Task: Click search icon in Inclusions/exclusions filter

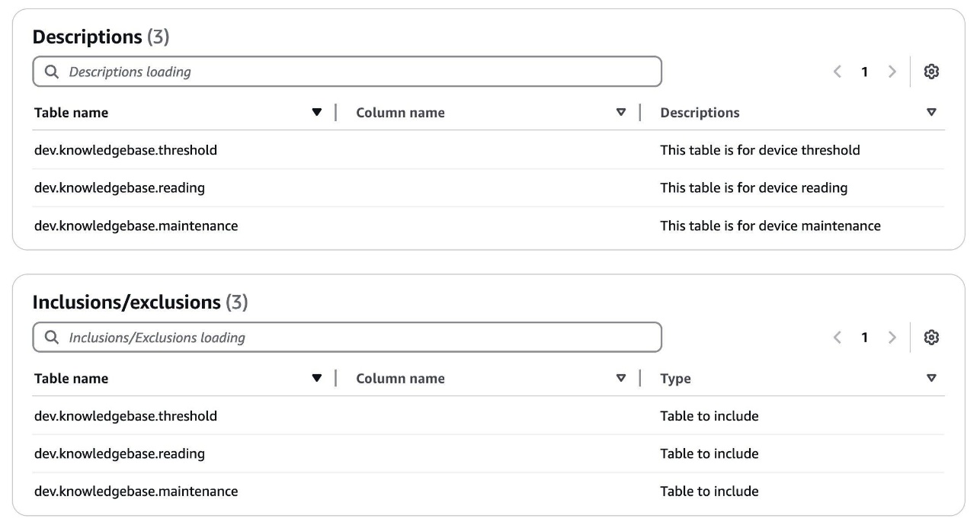Action: (52, 338)
